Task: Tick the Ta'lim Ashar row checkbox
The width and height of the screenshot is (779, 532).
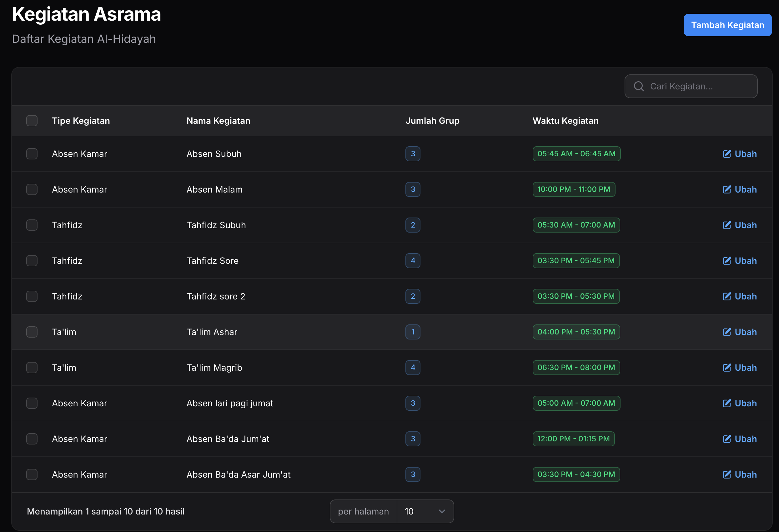Action: click(x=32, y=332)
